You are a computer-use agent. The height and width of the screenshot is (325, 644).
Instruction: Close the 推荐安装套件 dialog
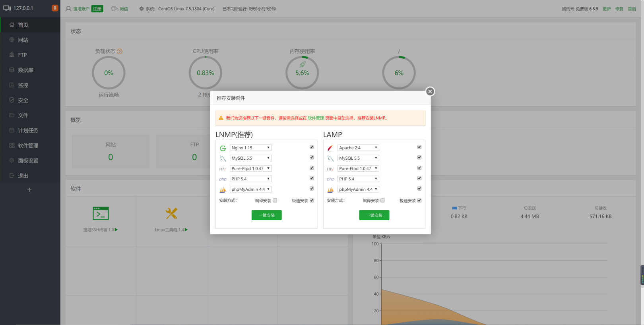coord(430,91)
